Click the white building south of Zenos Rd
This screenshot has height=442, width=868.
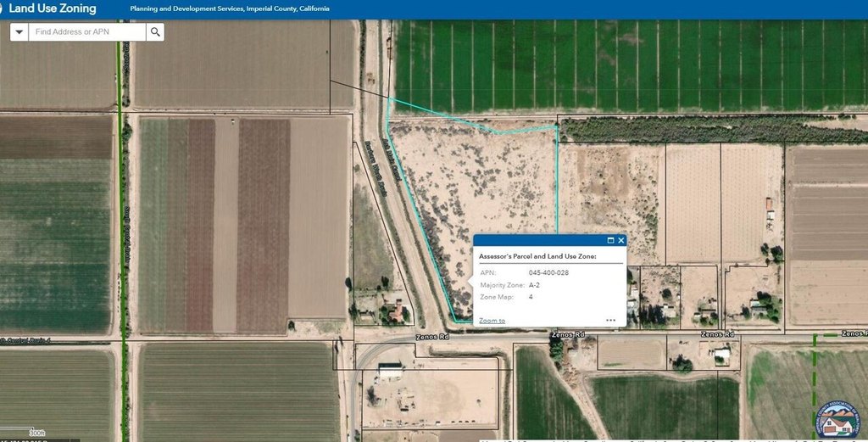(x=391, y=371)
